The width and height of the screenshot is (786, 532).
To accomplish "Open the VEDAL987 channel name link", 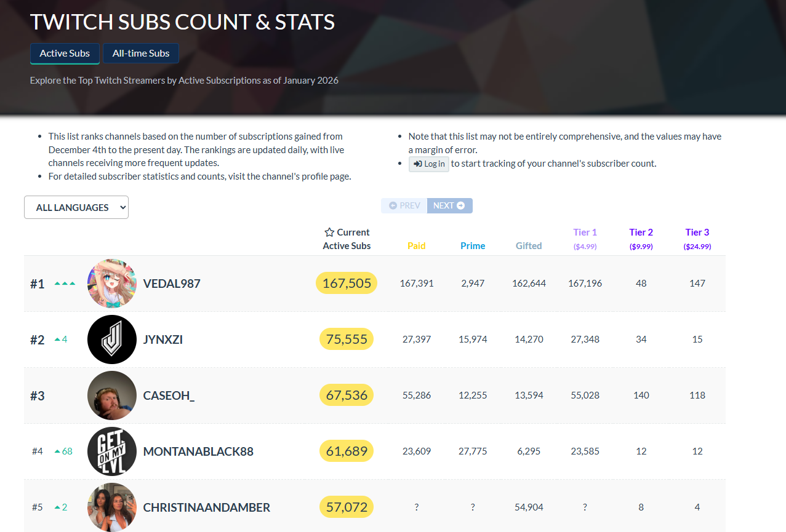I will pyautogui.click(x=172, y=284).
